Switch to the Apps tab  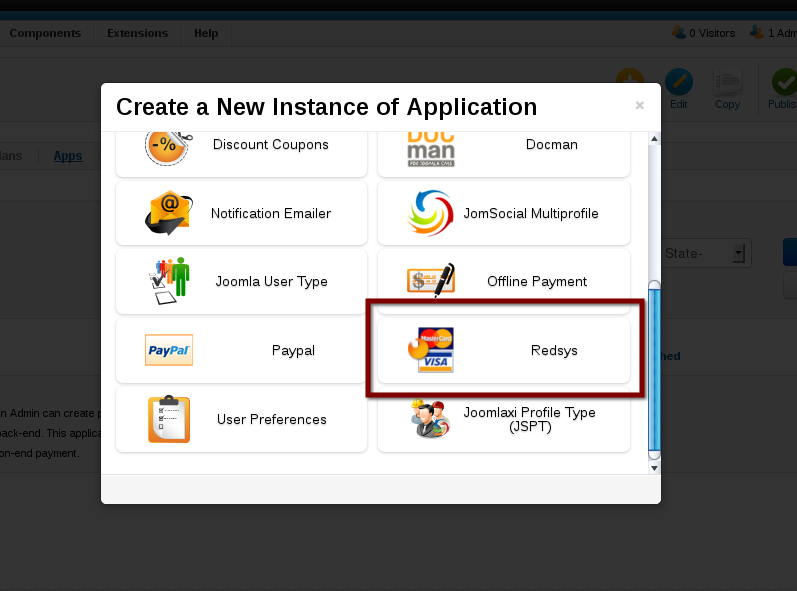[x=68, y=156]
